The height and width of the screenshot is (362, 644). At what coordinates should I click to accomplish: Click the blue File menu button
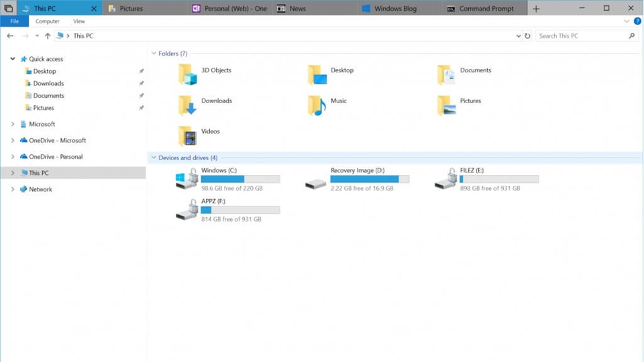pyautogui.click(x=14, y=21)
